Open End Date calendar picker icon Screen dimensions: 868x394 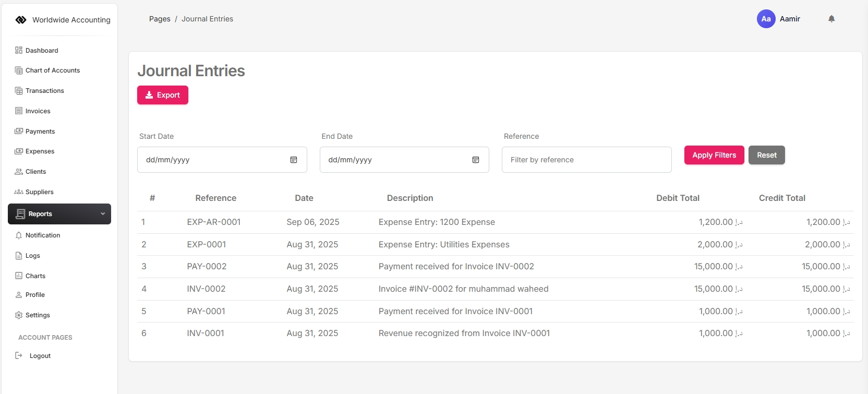click(476, 160)
